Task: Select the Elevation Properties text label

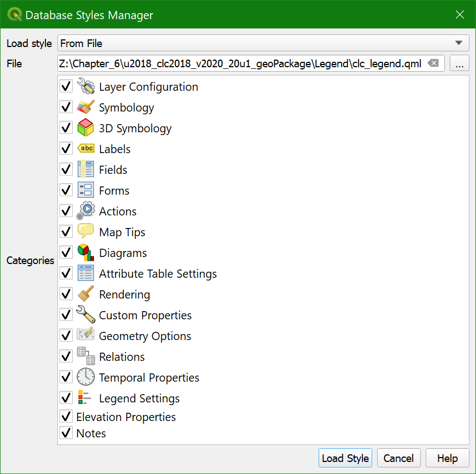Action: (x=126, y=417)
